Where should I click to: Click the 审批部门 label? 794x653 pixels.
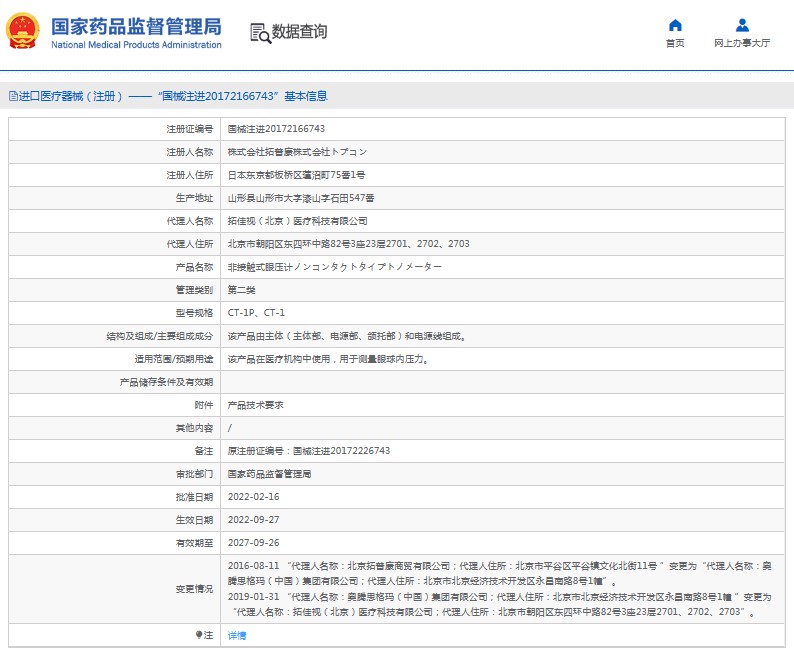pyautogui.click(x=194, y=474)
